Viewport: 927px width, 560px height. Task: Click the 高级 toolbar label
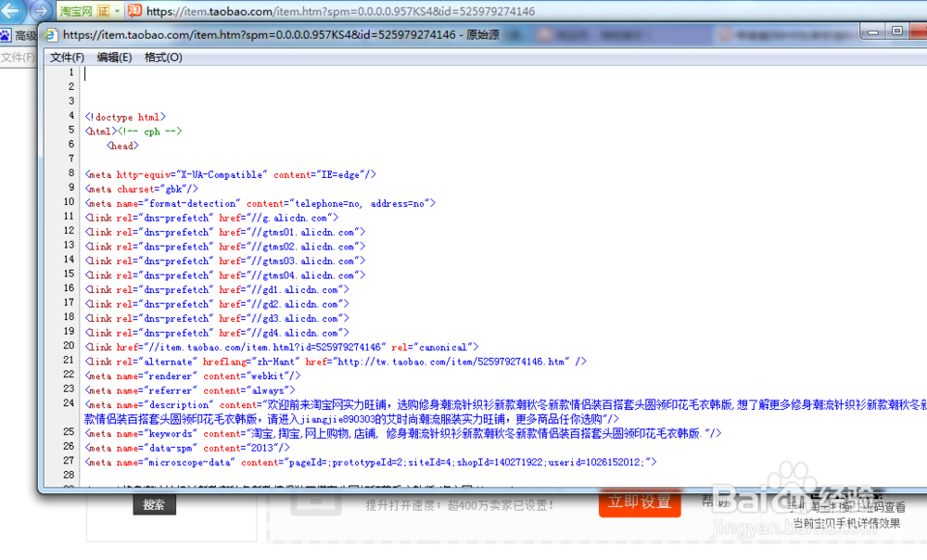(25, 36)
